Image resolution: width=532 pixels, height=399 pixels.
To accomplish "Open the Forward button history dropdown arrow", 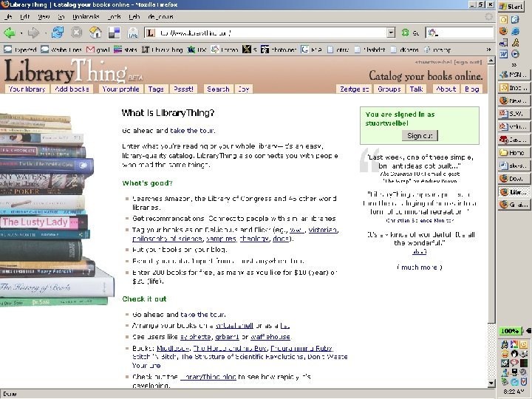I will 45,33.
